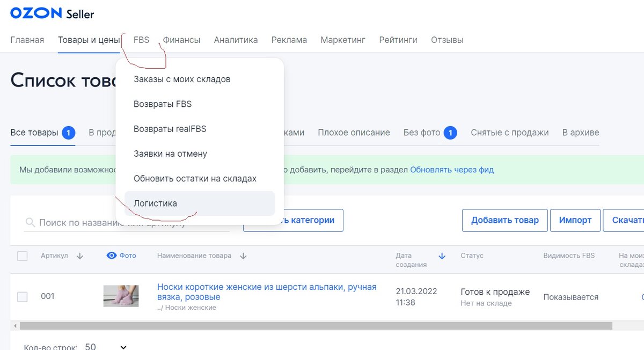Click the Видимость FBS column header
The height and width of the screenshot is (350, 644).
pyautogui.click(x=569, y=256)
